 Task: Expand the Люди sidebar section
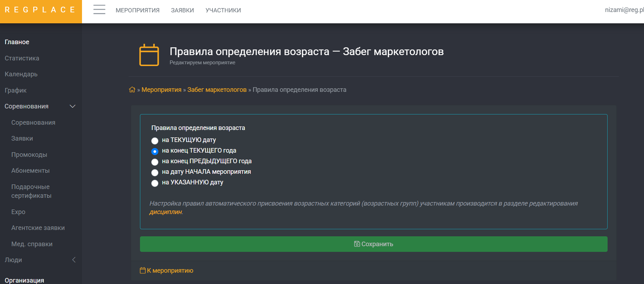(x=74, y=260)
